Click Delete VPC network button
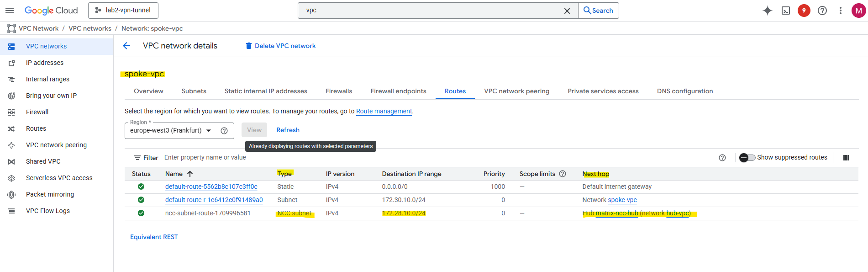 coord(281,46)
